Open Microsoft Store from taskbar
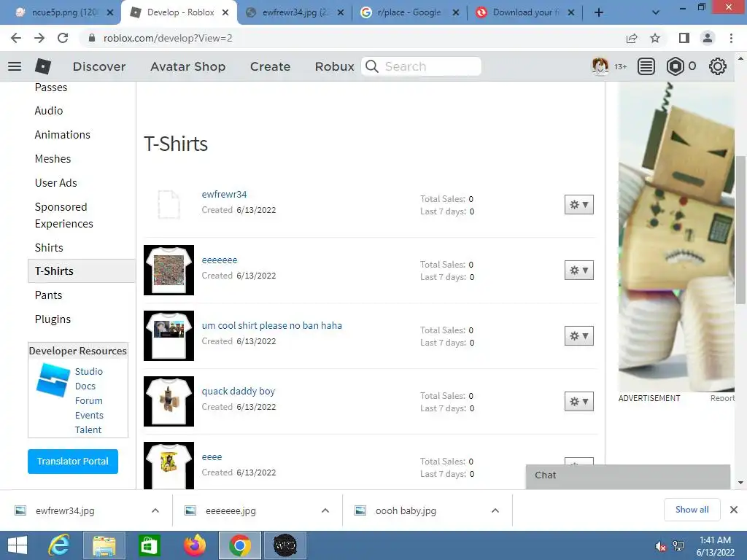This screenshot has width=747, height=560. click(149, 545)
